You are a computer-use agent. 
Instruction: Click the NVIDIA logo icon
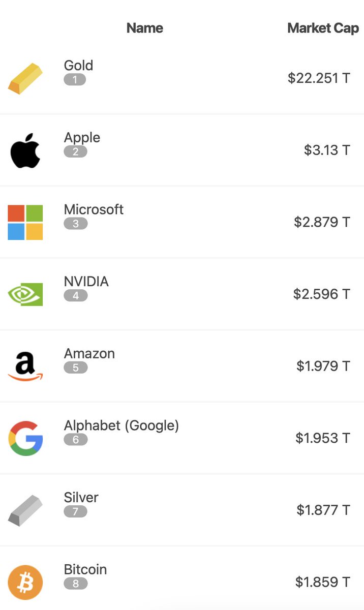click(25, 294)
